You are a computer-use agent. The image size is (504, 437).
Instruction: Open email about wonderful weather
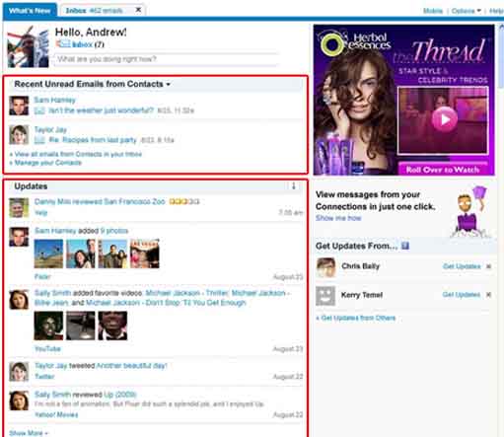102,110
